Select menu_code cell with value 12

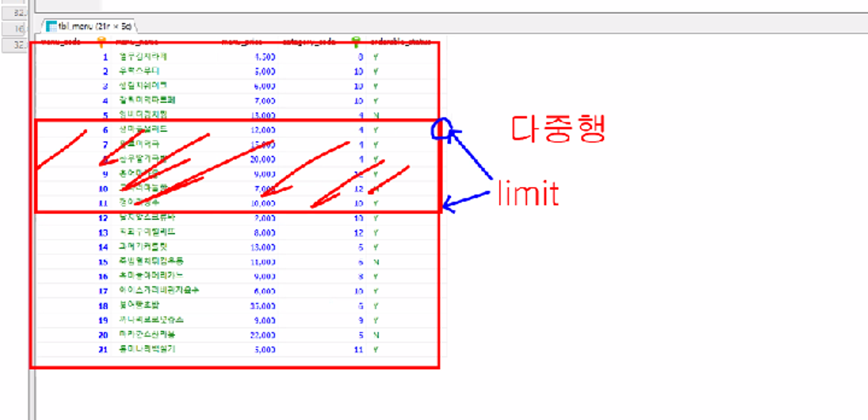pyautogui.click(x=103, y=218)
